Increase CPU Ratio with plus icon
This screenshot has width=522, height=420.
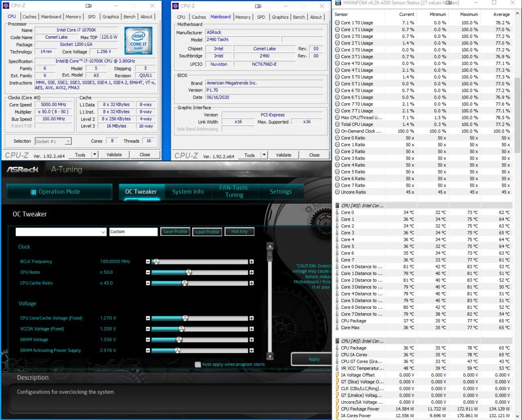point(252,272)
